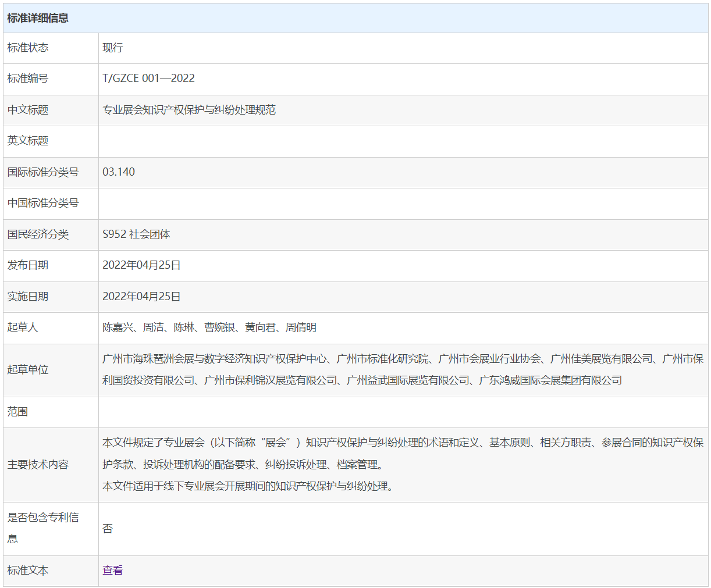Click the Chinese title 专业展会知识产权保护与纠纷处理规范

click(189, 110)
